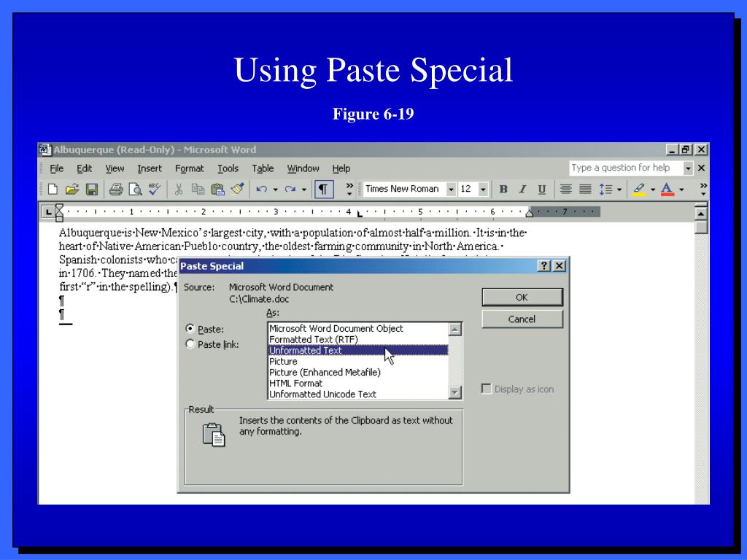Cut selection with the scissors icon
The height and width of the screenshot is (560, 747).
[179, 190]
